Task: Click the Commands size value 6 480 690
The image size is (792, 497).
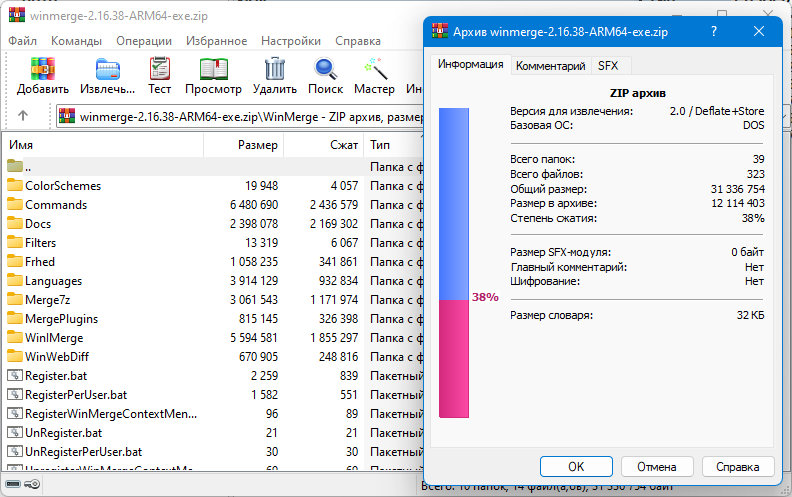Action: 254,205
